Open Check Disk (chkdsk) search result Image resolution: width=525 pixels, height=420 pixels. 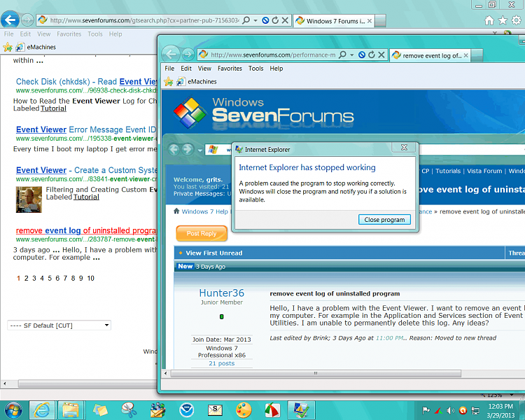coord(86,82)
